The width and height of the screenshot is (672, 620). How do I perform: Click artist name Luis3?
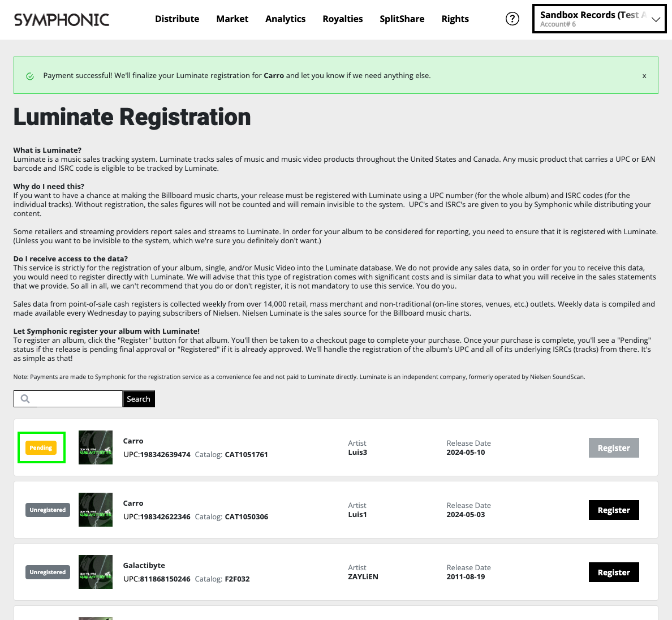tap(357, 453)
